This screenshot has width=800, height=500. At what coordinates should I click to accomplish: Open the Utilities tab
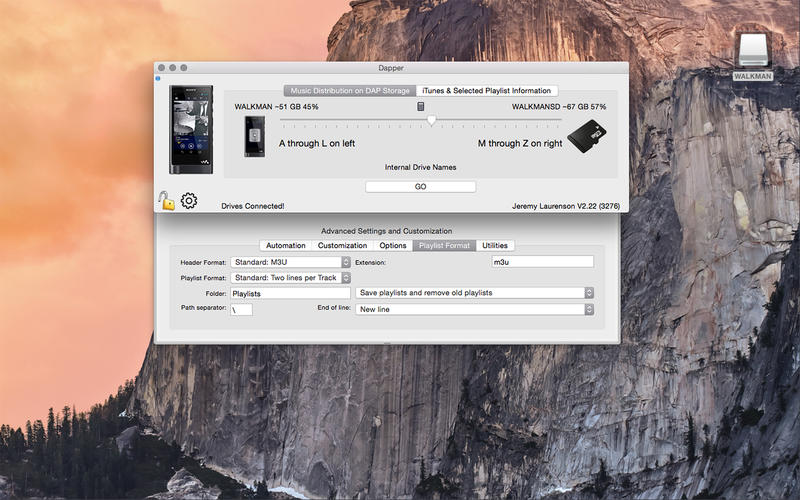coord(495,245)
